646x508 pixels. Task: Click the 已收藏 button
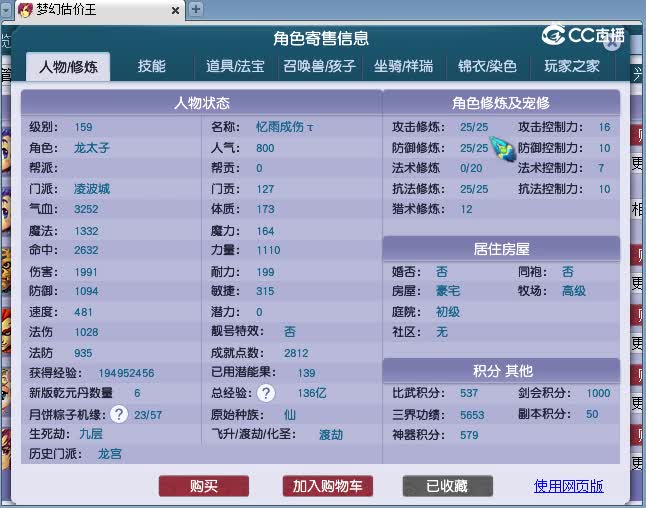point(447,486)
